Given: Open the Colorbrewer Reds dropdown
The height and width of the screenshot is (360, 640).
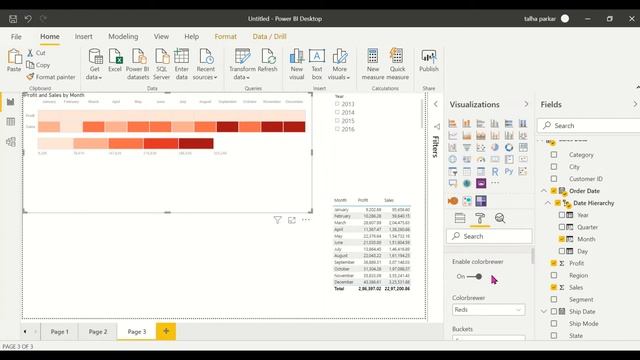Looking at the screenshot, I should tap(488, 310).
